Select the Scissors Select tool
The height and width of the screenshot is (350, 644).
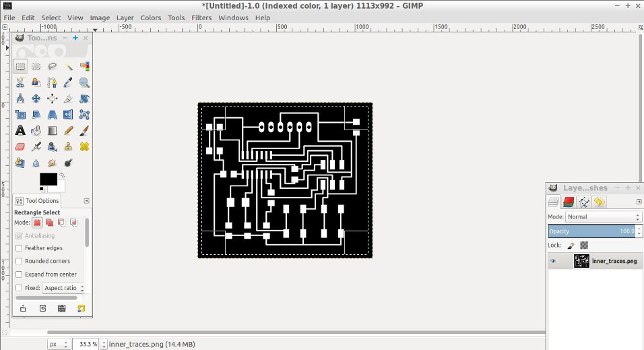click(20, 82)
